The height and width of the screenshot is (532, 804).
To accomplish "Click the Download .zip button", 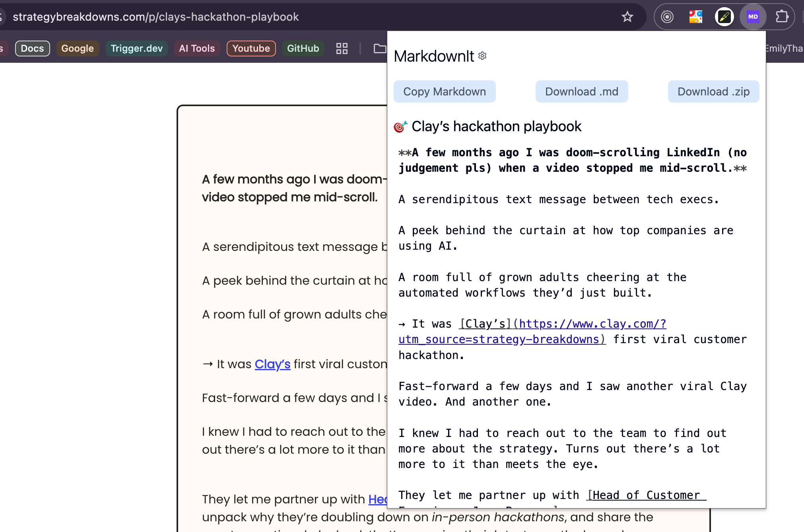I will click(x=713, y=91).
